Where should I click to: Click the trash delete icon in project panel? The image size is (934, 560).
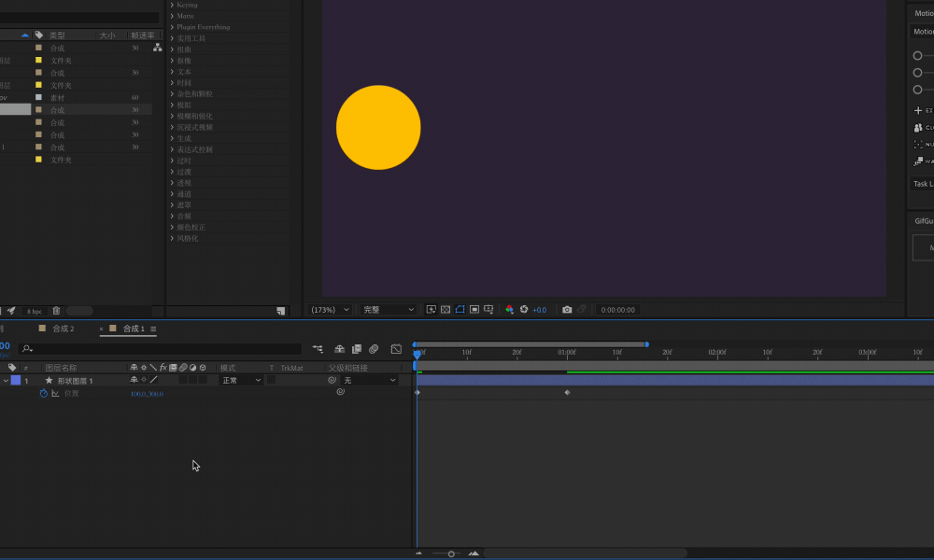[x=56, y=311]
